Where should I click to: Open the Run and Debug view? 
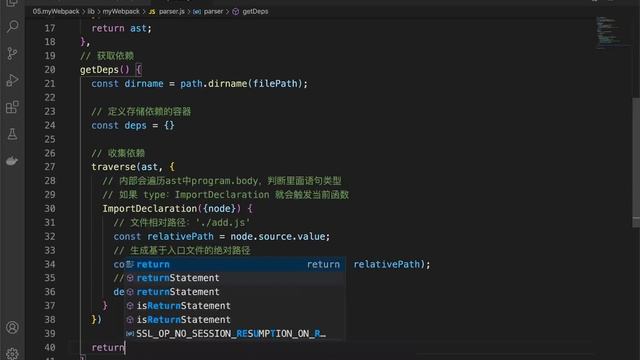click(12, 80)
